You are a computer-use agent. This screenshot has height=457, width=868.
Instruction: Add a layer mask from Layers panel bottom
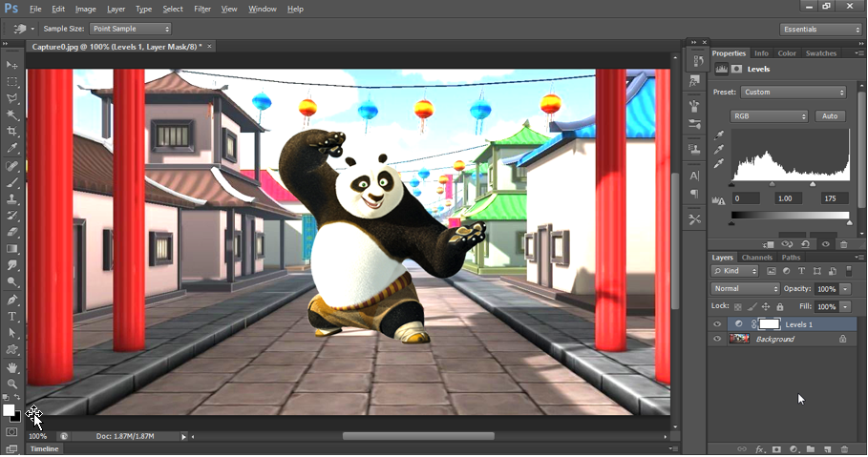[776, 449]
